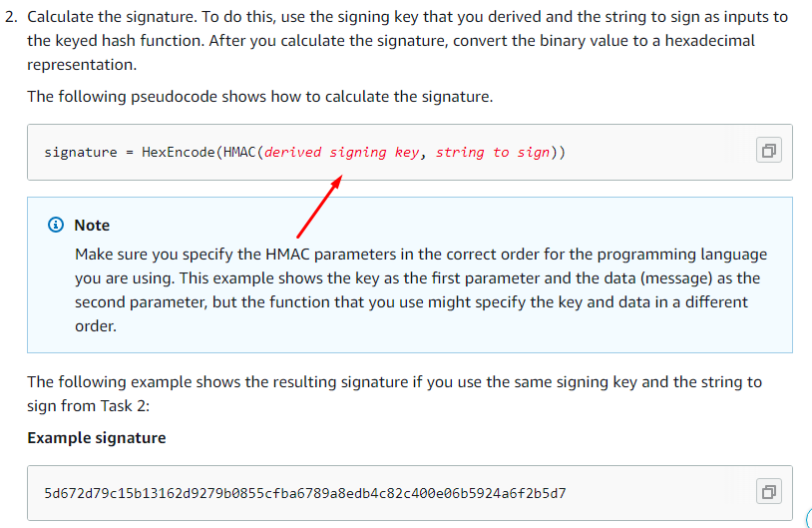Click the partial circular widget at bottom-right edge
The height and width of the screenshot is (528, 812).
[808, 518]
